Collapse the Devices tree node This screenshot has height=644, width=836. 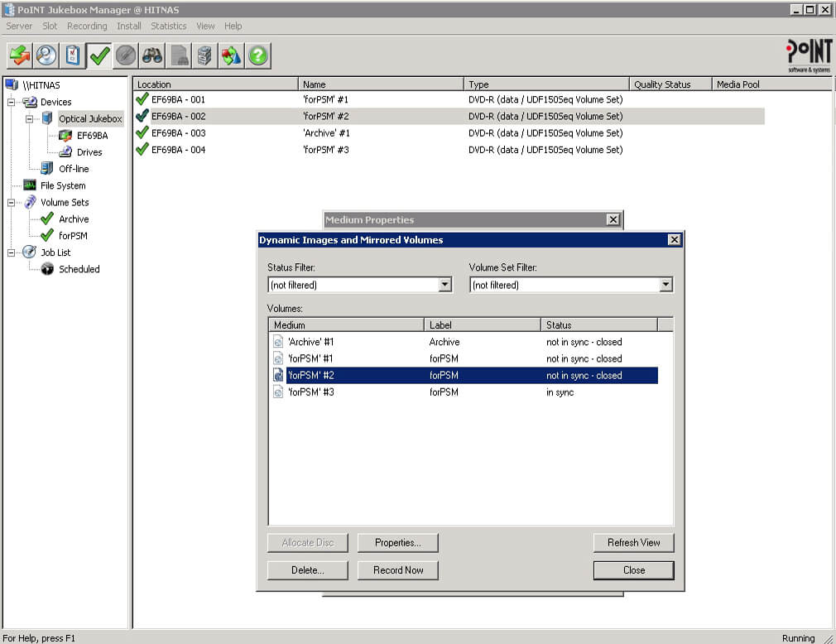(x=11, y=102)
